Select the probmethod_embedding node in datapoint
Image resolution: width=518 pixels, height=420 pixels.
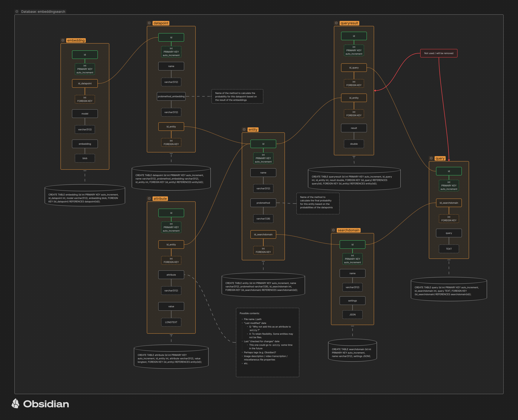click(x=171, y=96)
